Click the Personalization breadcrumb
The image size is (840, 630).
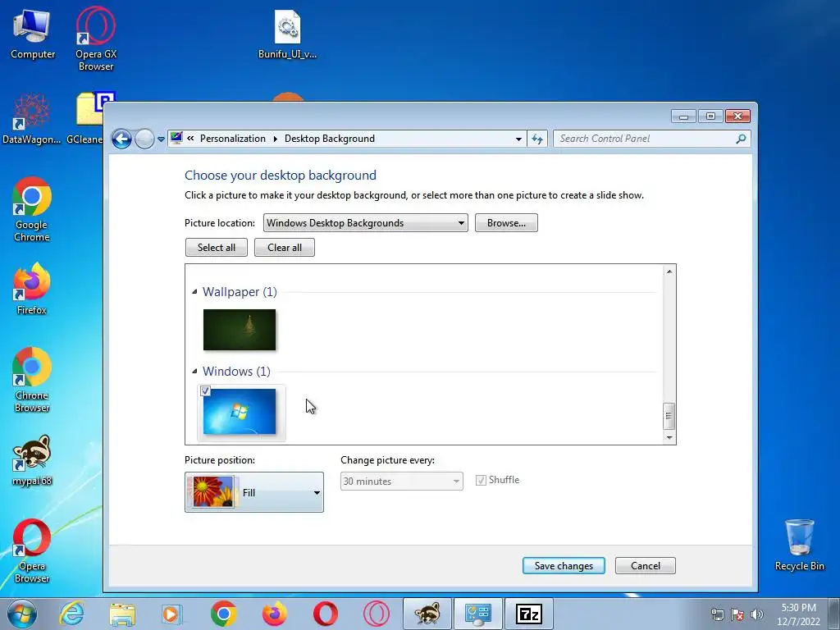pyautogui.click(x=232, y=139)
